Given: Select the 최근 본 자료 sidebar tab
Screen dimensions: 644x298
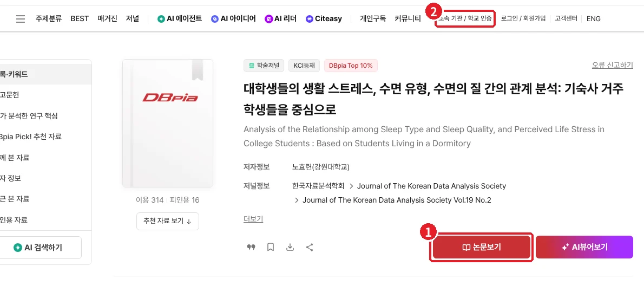Looking at the screenshot, I should click(45, 199).
